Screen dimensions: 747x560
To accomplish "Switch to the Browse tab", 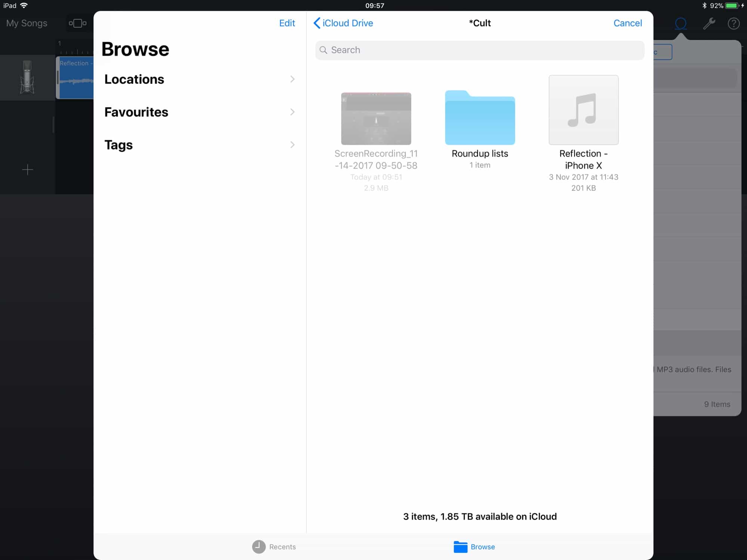I will (474, 547).
